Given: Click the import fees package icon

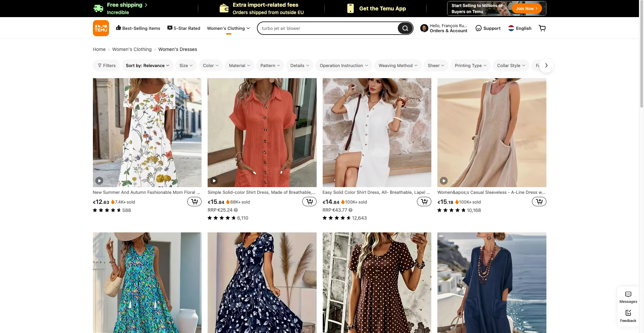Looking at the screenshot, I should point(224,8).
